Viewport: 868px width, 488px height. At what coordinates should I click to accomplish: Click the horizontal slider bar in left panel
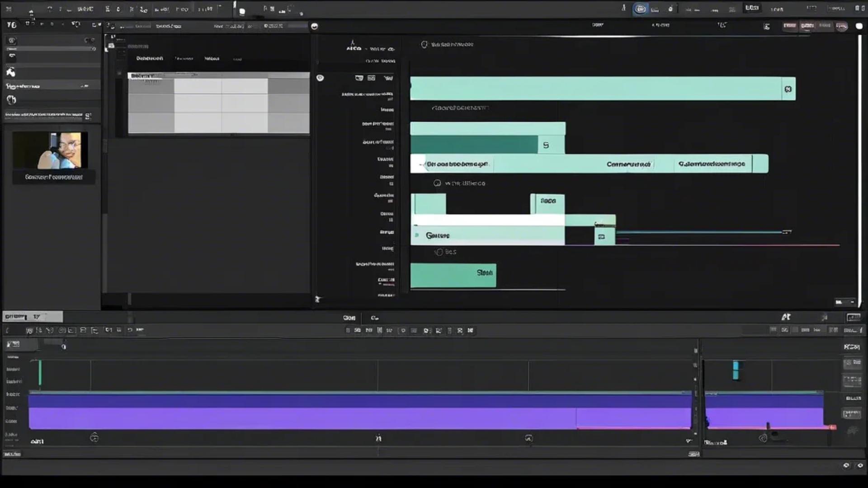(50, 49)
